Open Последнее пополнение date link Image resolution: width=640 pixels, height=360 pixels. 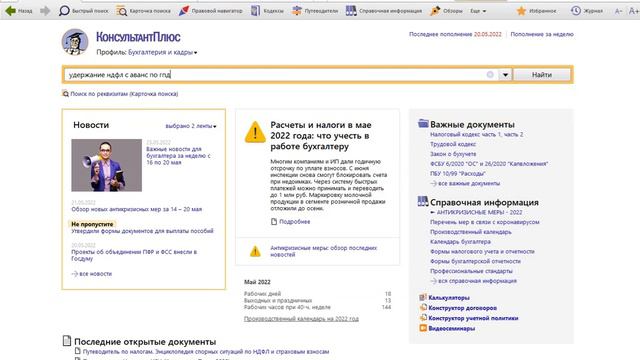[x=455, y=34]
